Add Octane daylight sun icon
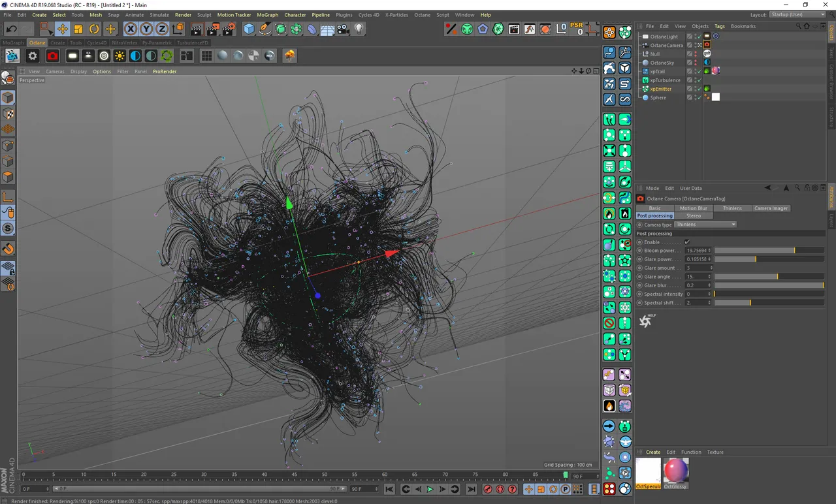Image resolution: width=836 pixels, height=504 pixels. point(120,56)
